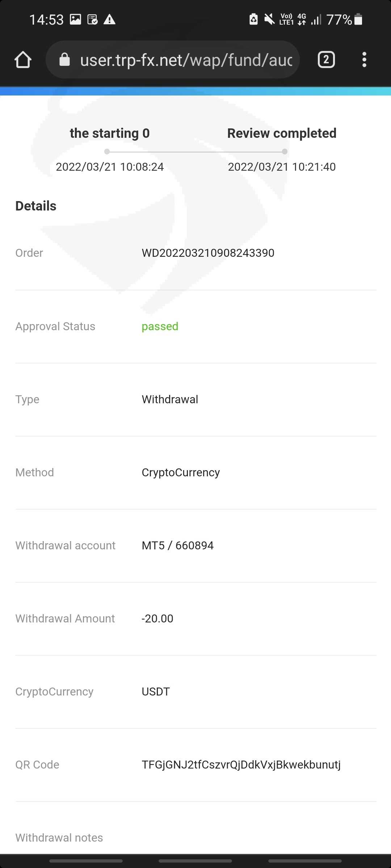
Task: Tap the green passed approval status
Action: click(160, 326)
